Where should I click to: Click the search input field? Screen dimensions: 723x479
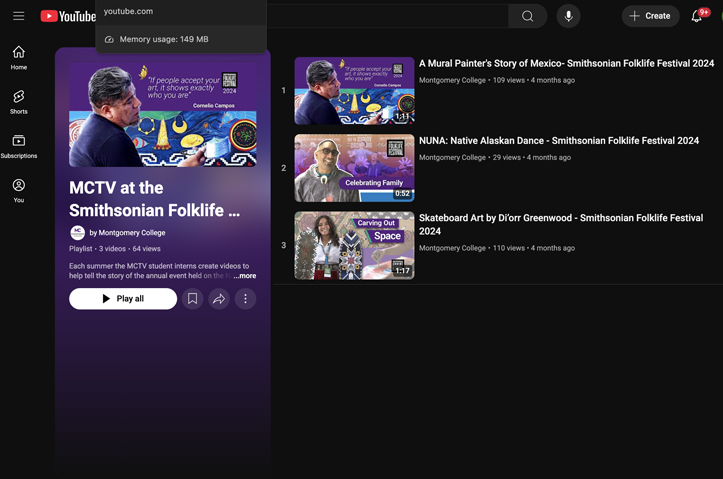coord(387,16)
